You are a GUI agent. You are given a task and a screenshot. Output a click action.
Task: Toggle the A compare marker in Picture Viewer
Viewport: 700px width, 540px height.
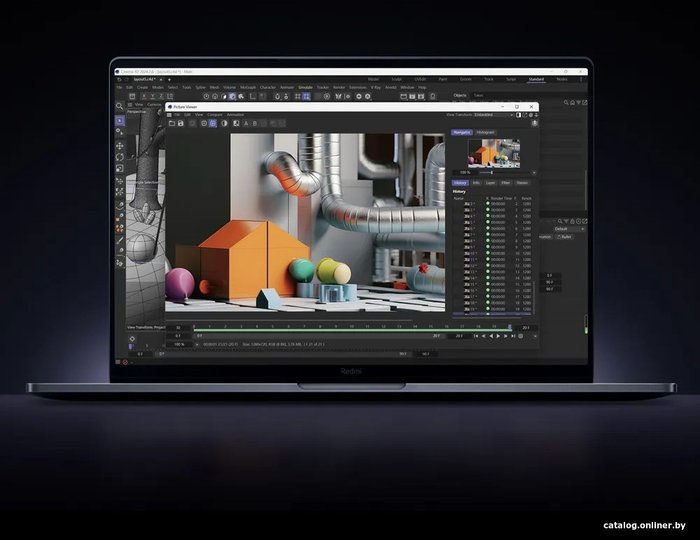point(246,123)
